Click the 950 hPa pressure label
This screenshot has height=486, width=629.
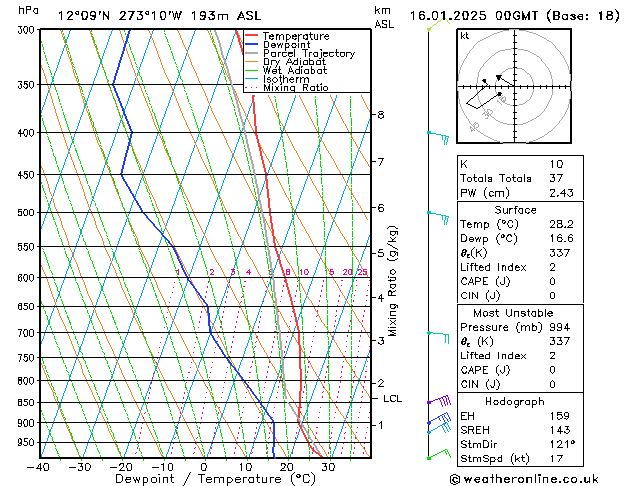click(x=28, y=442)
